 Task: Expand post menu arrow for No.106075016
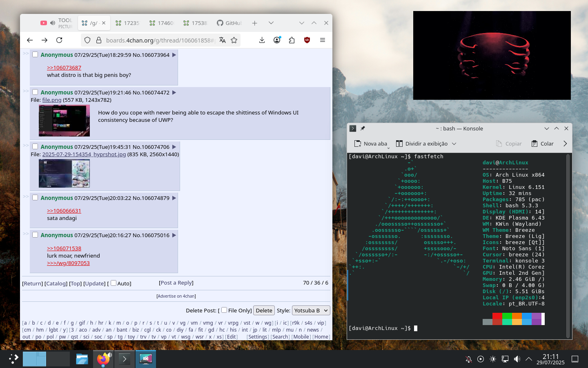(174, 235)
